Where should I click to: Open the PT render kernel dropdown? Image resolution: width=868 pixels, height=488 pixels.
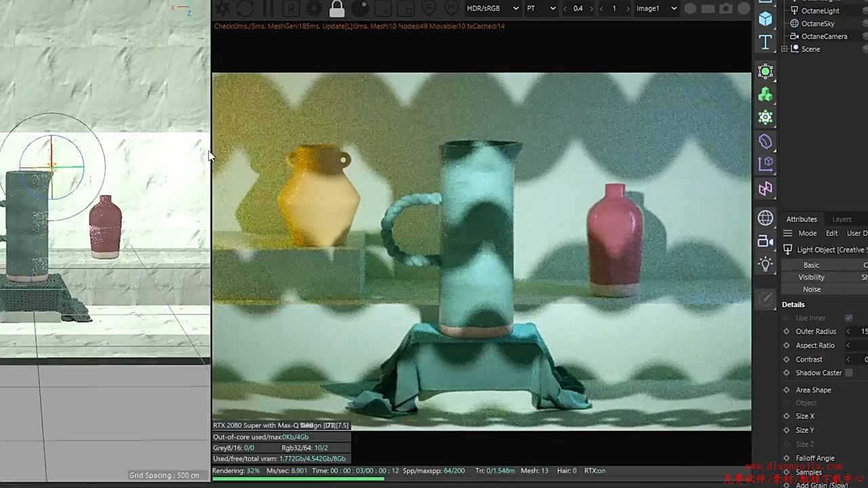tap(541, 9)
